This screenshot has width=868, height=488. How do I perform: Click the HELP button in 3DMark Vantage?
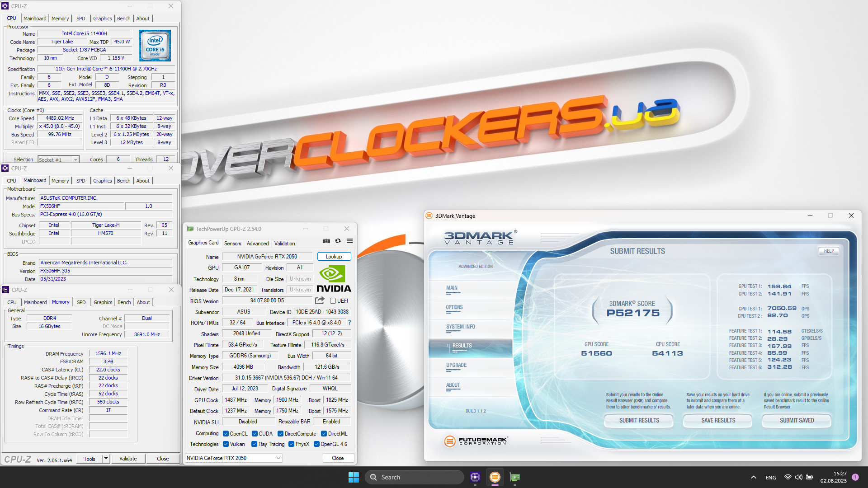829,251
